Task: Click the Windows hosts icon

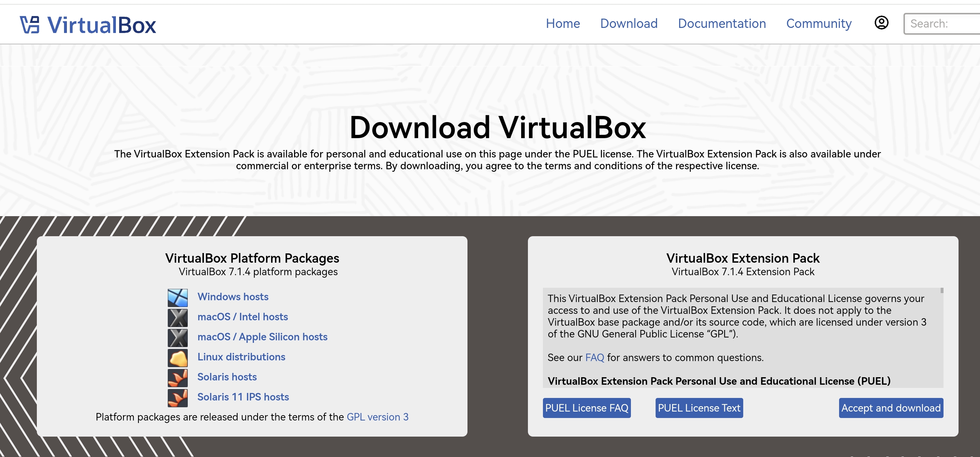Action: 177,296
